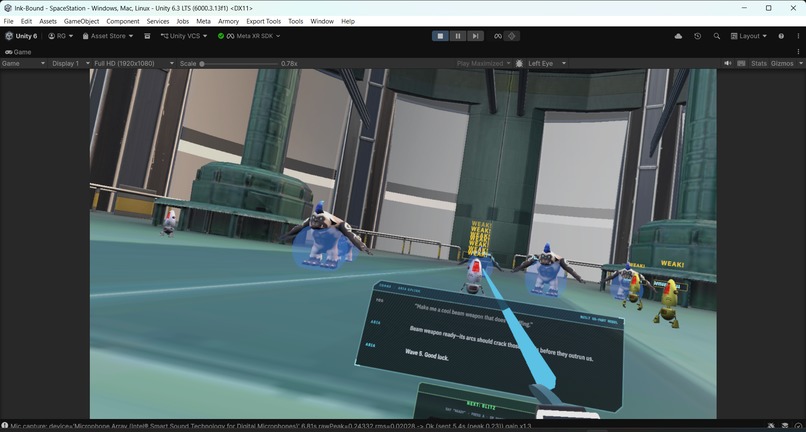806x432 pixels.
Task: Open the Component menu
Action: coord(123,21)
